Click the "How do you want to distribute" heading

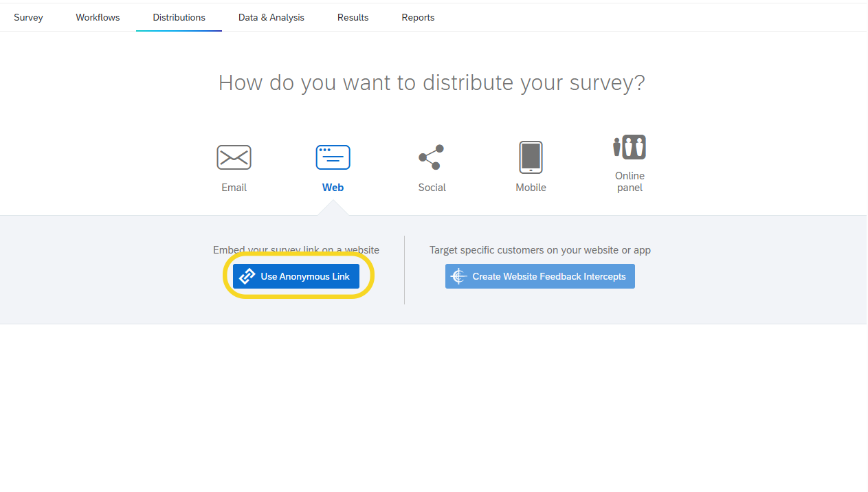[432, 83]
